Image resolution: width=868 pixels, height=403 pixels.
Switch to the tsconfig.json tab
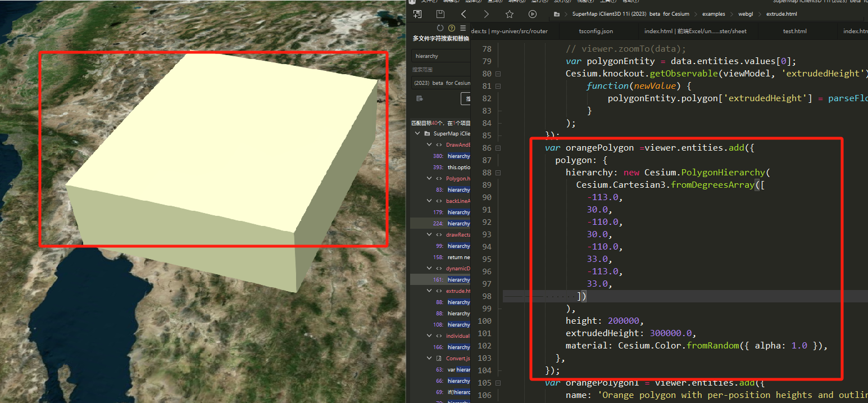coord(596,31)
